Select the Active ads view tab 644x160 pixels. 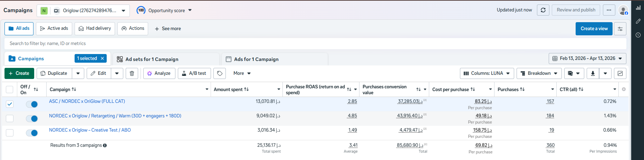(x=54, y=29)
